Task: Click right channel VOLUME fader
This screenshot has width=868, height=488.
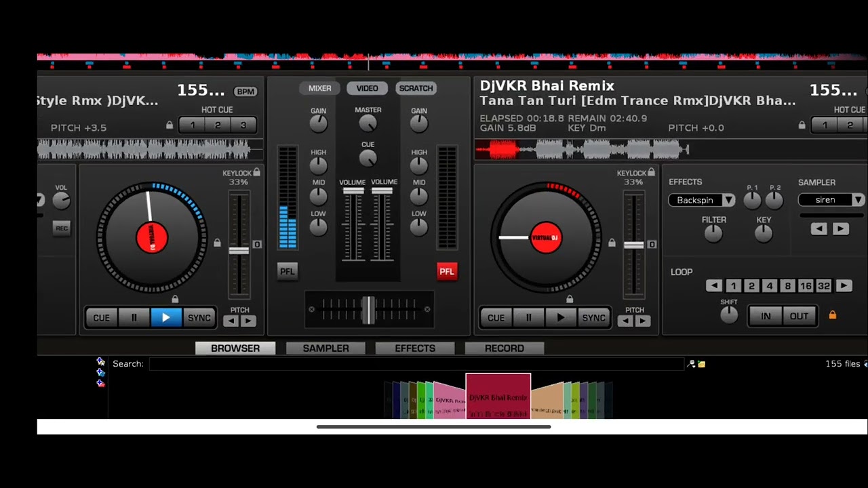Action: [x=382, y=191]
